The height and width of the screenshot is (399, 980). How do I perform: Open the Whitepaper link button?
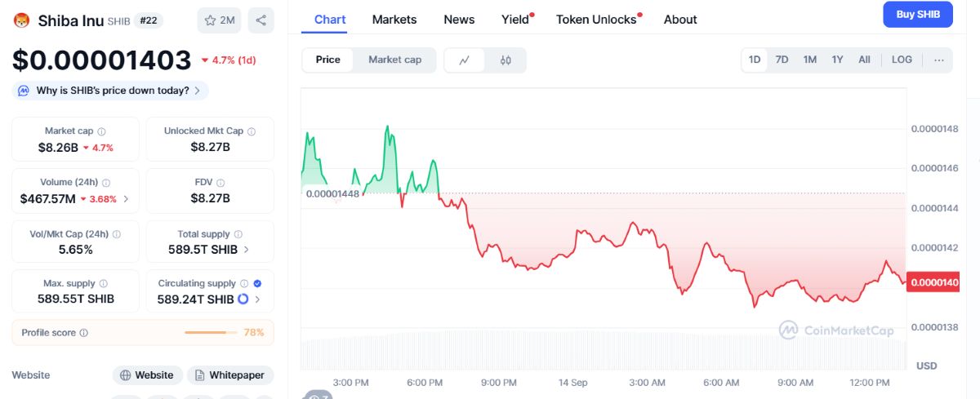[x=229, y=375]
